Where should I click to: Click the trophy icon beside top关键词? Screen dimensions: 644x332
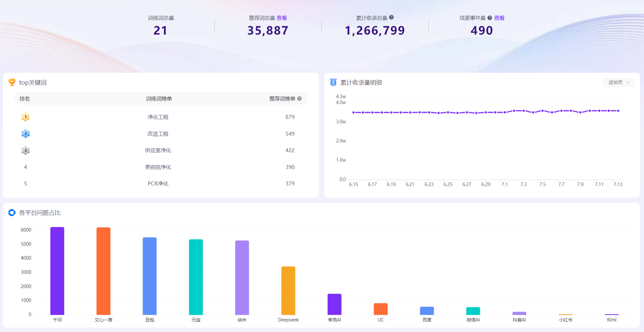[12, 82]
